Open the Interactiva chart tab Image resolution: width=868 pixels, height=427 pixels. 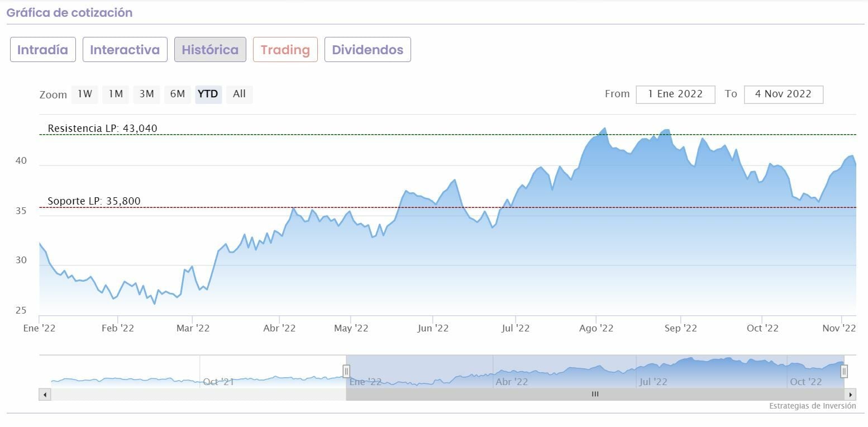tap(125, 50)
